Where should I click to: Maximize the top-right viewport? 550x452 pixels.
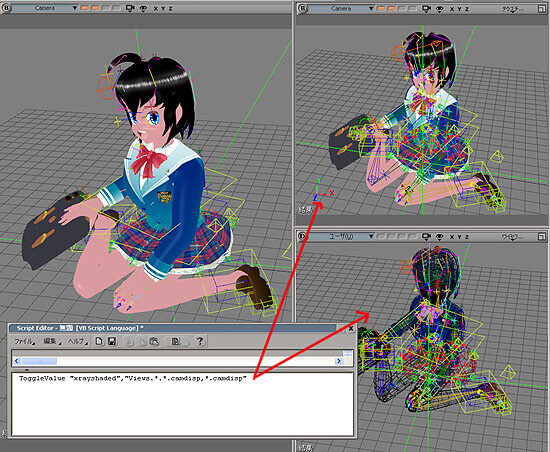(542, 9)
